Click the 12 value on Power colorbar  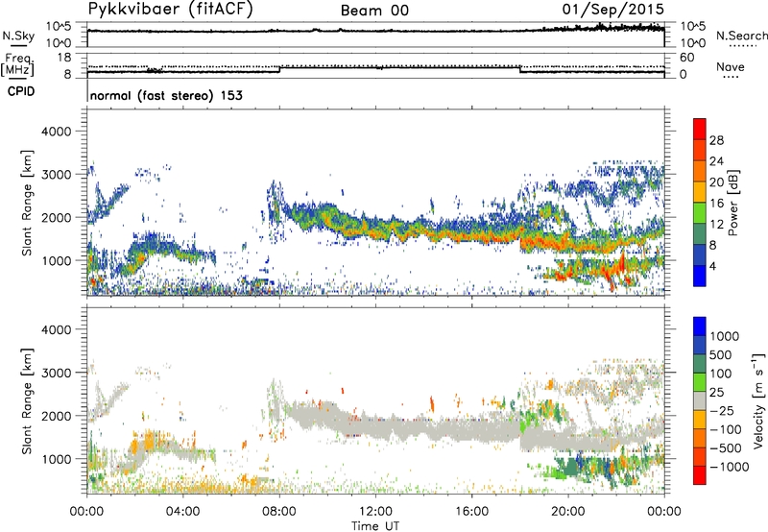coord(716,225)
